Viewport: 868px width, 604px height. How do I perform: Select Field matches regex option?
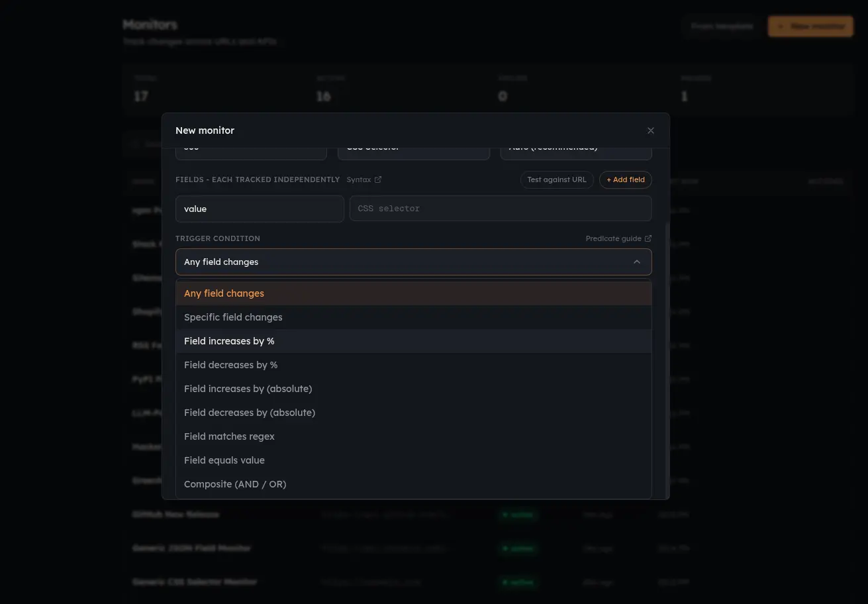pyautogui.click(x=414, y=436)
